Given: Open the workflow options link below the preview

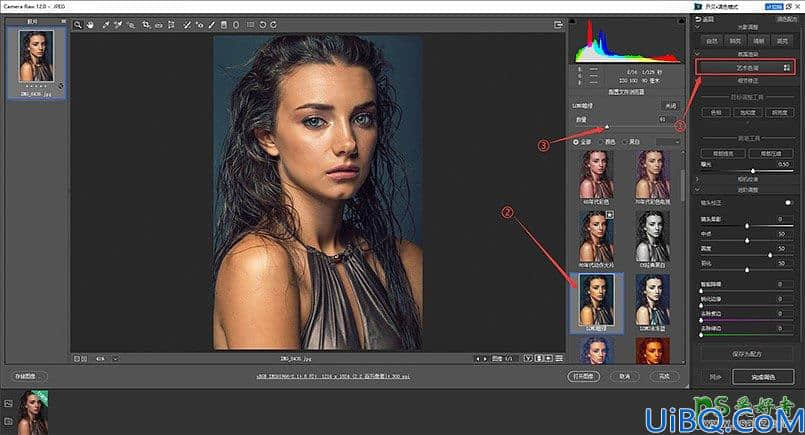Looking at the screenshot, I should [333, 376].
